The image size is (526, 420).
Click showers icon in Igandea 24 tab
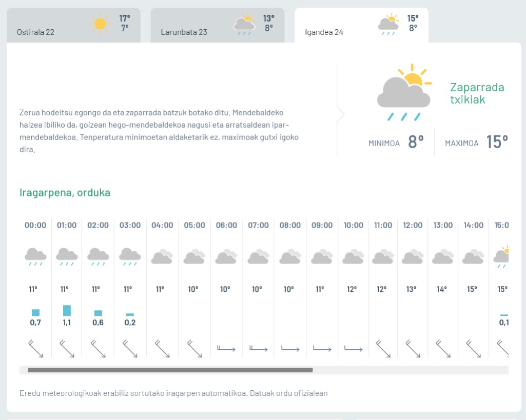(388, 24)
